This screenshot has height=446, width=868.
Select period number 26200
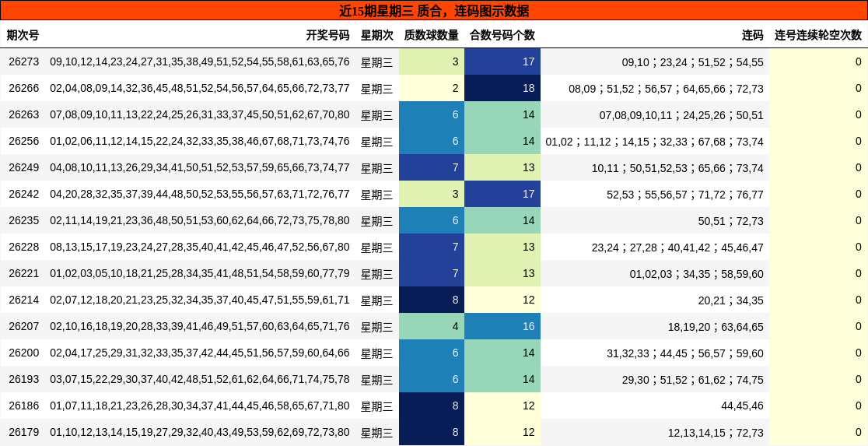pyautogui.click(x=24, y=353)
